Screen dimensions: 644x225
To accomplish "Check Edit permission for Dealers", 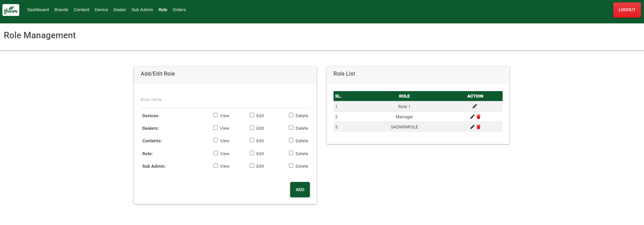I will tap(252, 128).
